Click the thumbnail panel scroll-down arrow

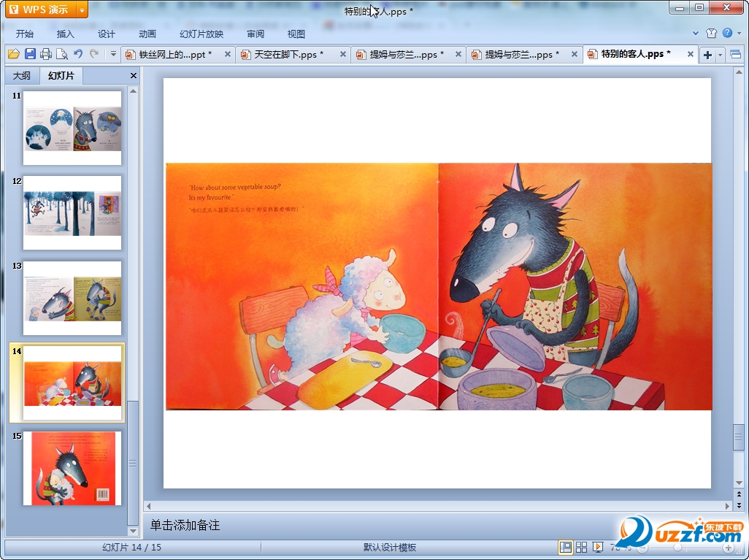pyautogui.click(x=134, y=531)
